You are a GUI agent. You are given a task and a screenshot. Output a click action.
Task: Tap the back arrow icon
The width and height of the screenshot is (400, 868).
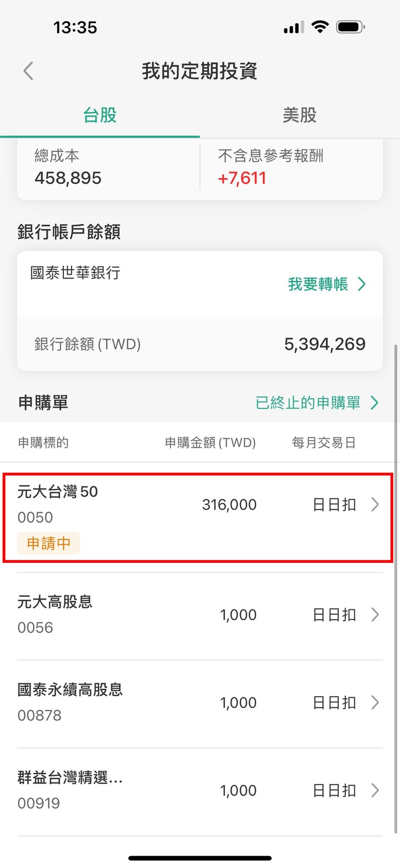tap(28, 71)
